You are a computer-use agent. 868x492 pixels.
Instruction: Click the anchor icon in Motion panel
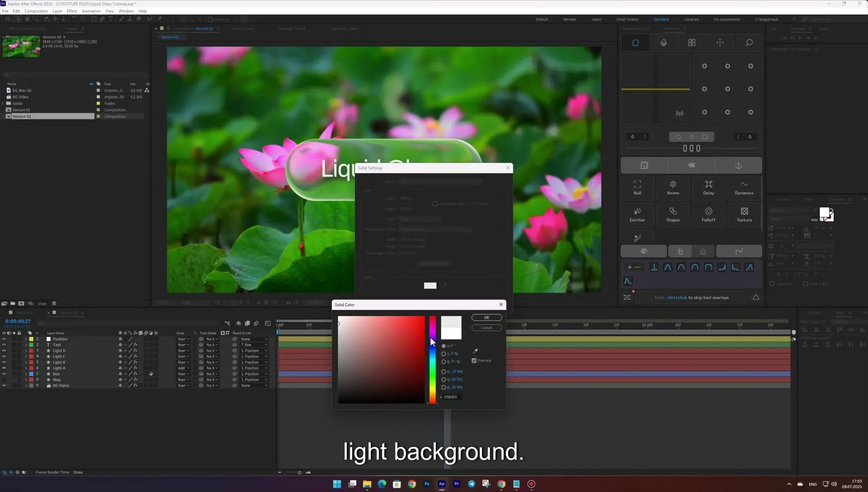click(738, 166)
